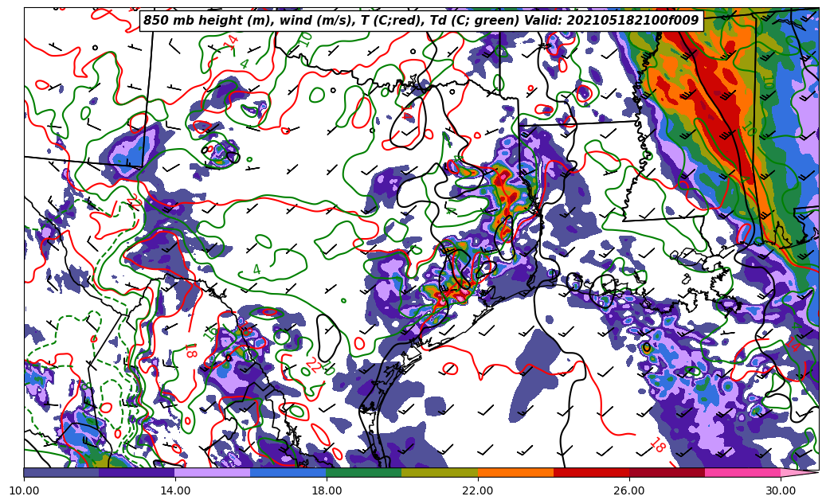Click the orange 22–24 colorbar segment
Screen dimensions: 826x504
point(515,472)
